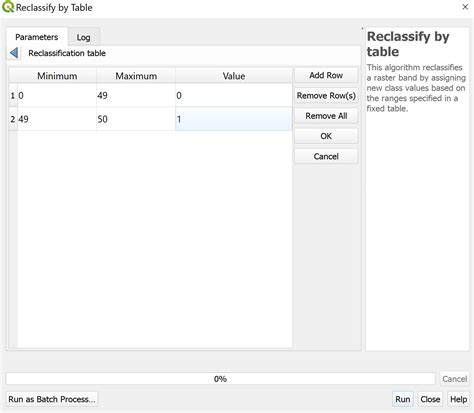Open Run as Batch Process
This screenshot has height=413, width=474.
(52, 399)
